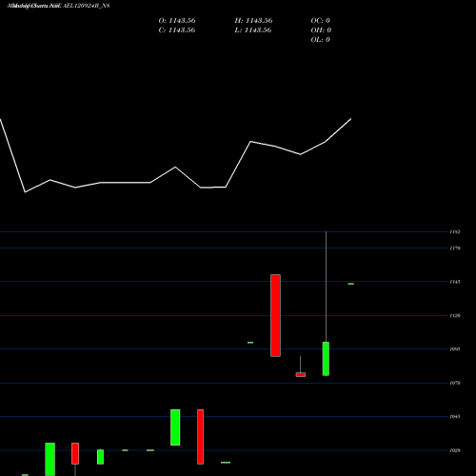Click the OH: 0 reading
This screenshot has width=476, height=476.
[x=321, y=30]
